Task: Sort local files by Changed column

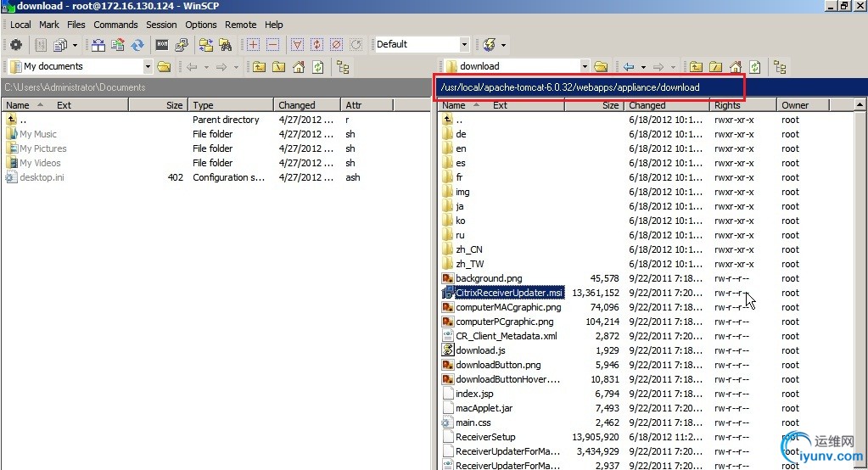Action: [x=306, y=105]
